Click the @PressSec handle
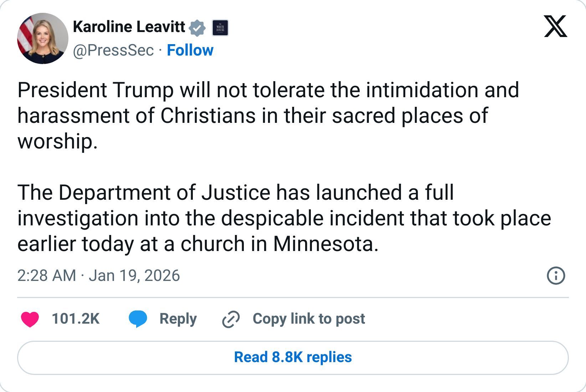Image resolution: width=586 pixels, height=392 pixels. point(113,51)
